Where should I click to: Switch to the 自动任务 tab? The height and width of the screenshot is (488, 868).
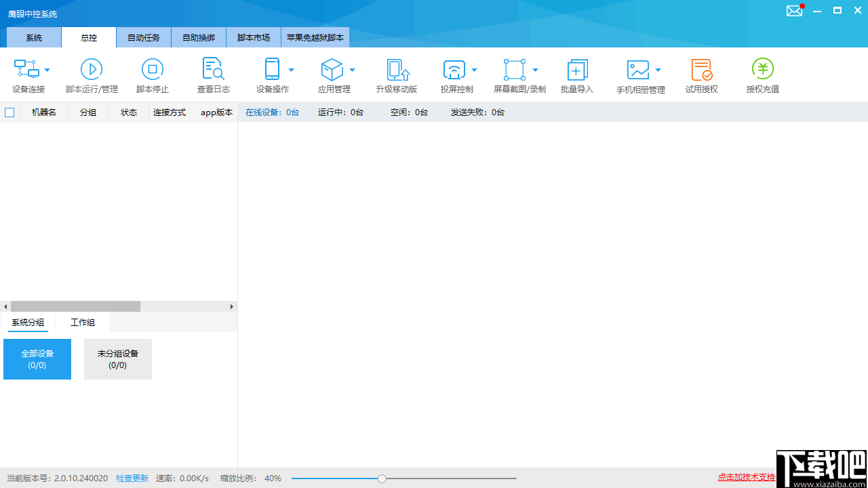(143, 37)
